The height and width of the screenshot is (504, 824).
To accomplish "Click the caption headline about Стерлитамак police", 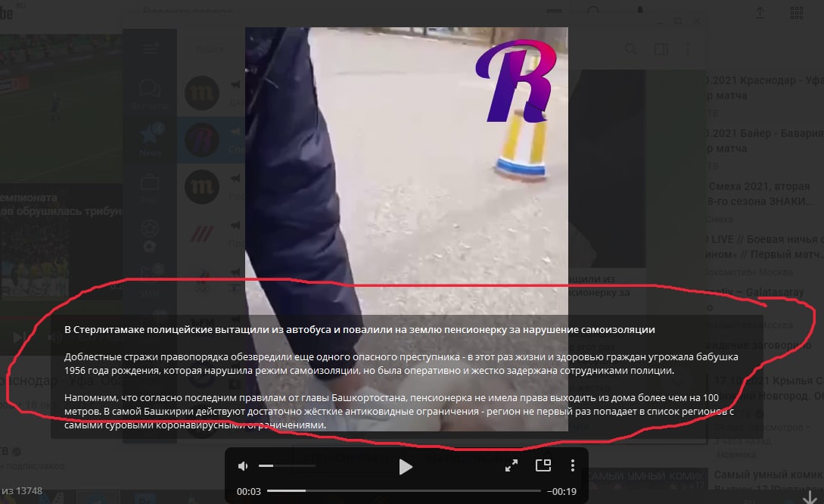I will pyautogui.click(x=359, y=329).
